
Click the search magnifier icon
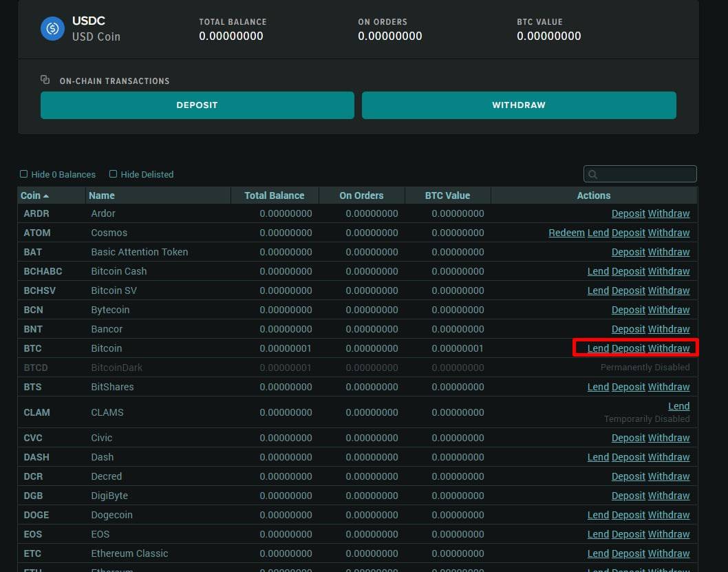click(x=592, y=175)
